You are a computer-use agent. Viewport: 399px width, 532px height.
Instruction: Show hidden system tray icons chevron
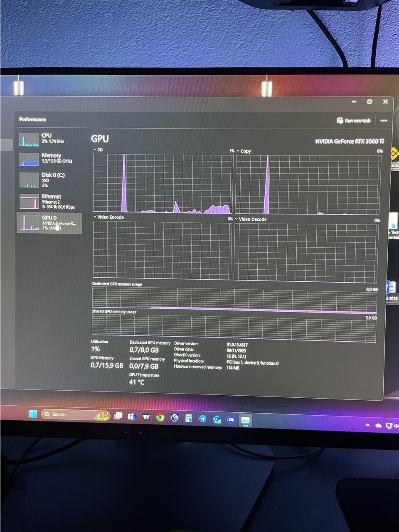tap(367, 425)
